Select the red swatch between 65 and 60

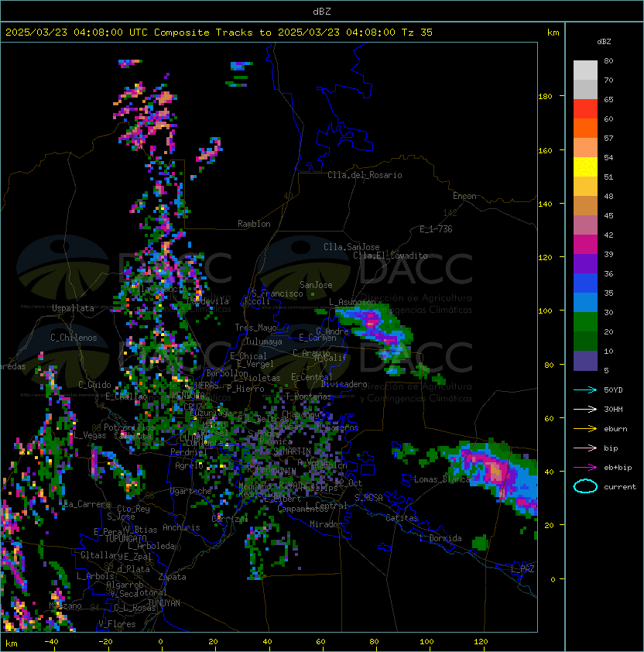[x=585, y=109]
